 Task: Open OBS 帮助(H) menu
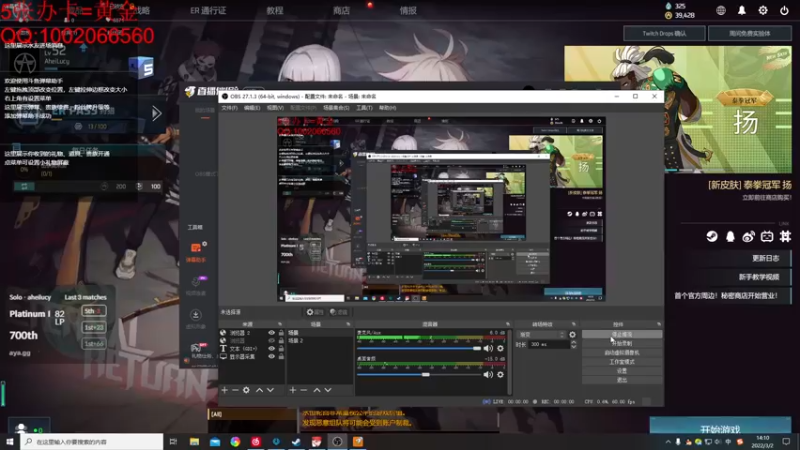(387, 108)
